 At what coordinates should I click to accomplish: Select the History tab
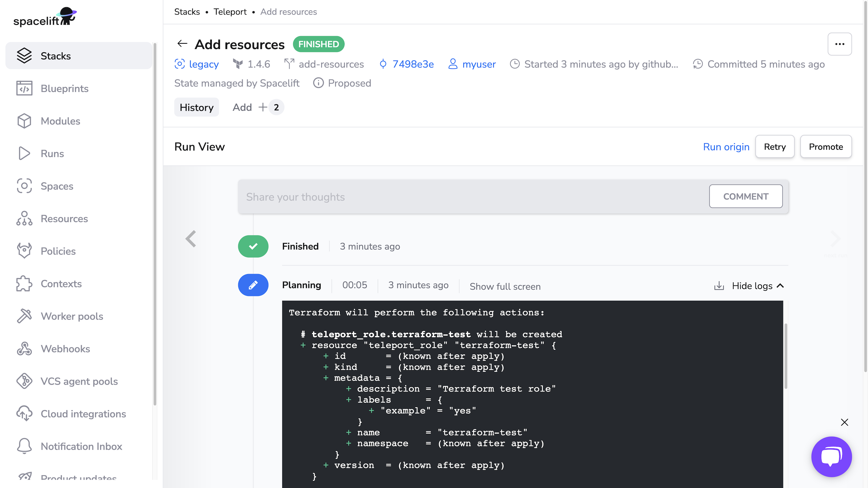pos(196,107)
